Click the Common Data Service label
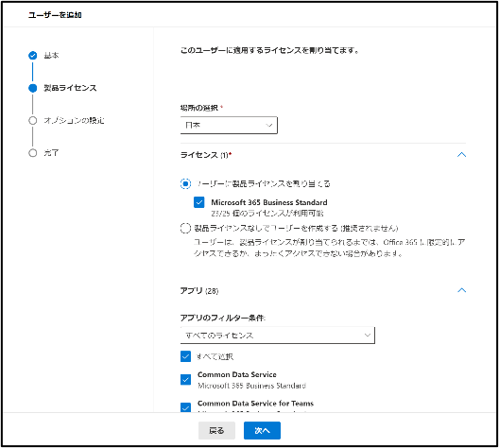The width and height of the screenshot is (499, 448). pos(237,374)
